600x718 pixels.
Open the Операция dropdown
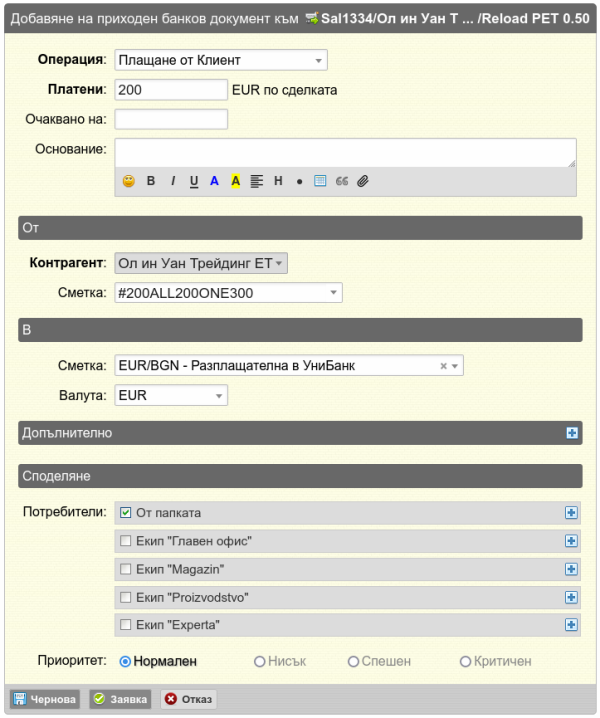221,60
